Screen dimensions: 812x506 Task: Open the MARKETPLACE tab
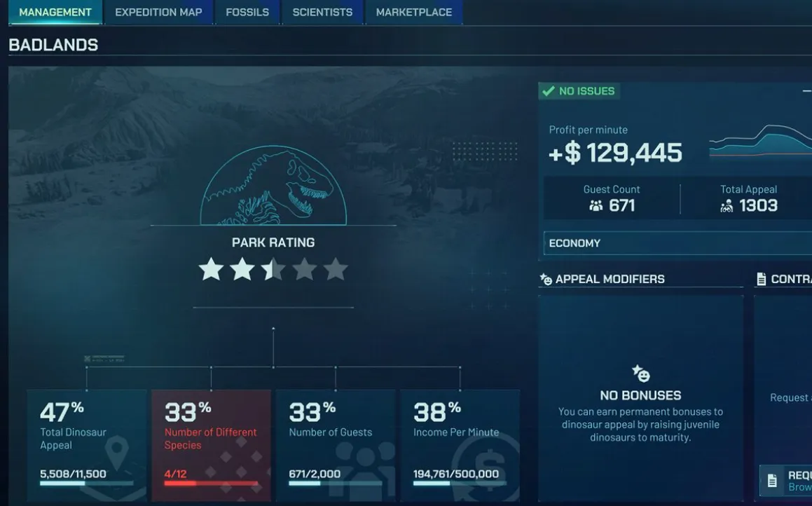413,12
